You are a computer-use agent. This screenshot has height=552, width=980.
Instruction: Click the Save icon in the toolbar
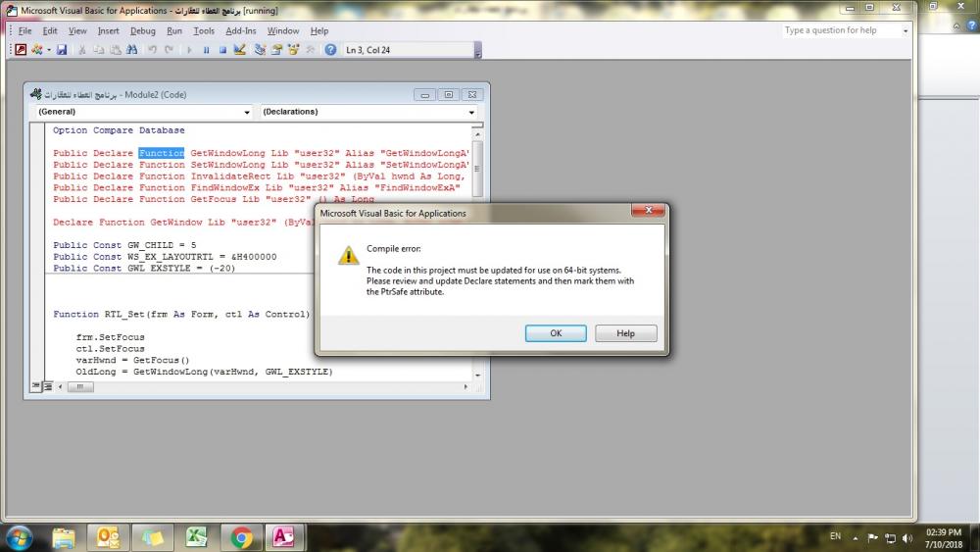point(61,49)
